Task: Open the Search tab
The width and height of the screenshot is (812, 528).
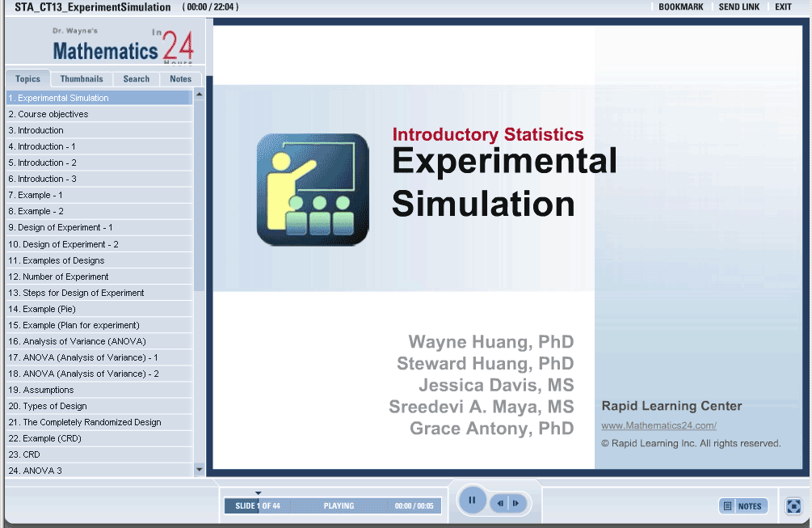Action: [x=136, y=79]
